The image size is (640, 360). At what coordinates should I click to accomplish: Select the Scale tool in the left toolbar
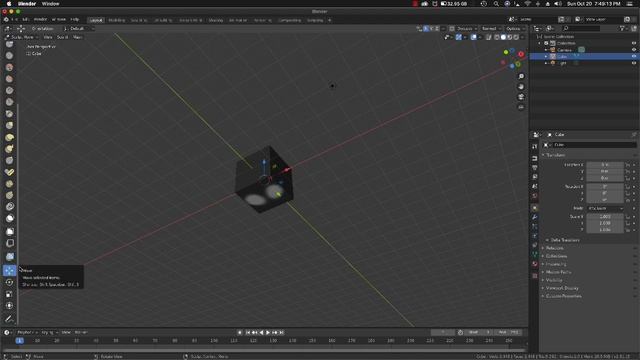point(9,294)
